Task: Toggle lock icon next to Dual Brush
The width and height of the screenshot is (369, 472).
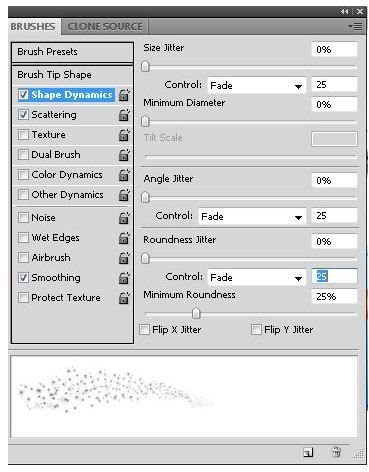Action: (x=124, y=155)
